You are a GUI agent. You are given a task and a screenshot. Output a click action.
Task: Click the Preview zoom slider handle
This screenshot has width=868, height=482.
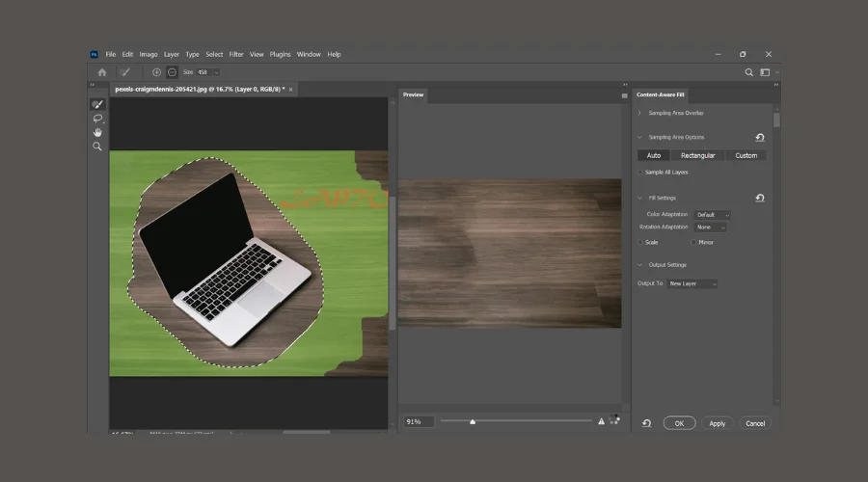point(473,421)
